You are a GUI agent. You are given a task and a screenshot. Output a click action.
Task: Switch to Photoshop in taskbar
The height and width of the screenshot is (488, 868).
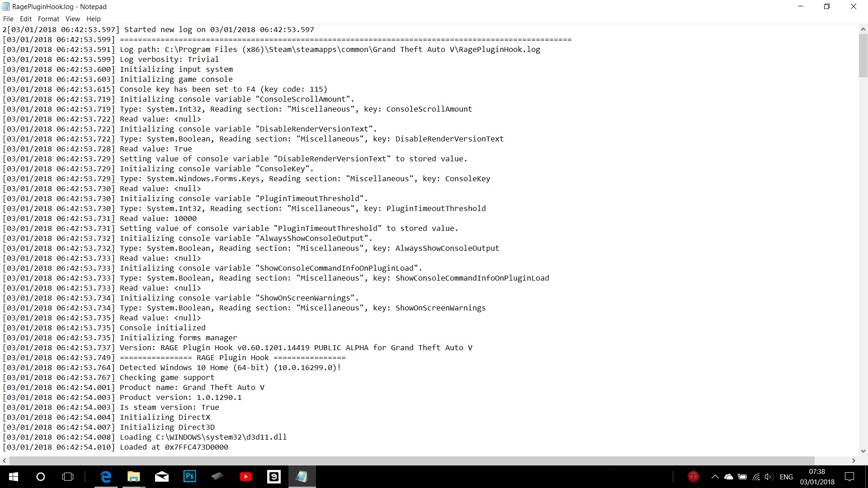pos(190,477)
